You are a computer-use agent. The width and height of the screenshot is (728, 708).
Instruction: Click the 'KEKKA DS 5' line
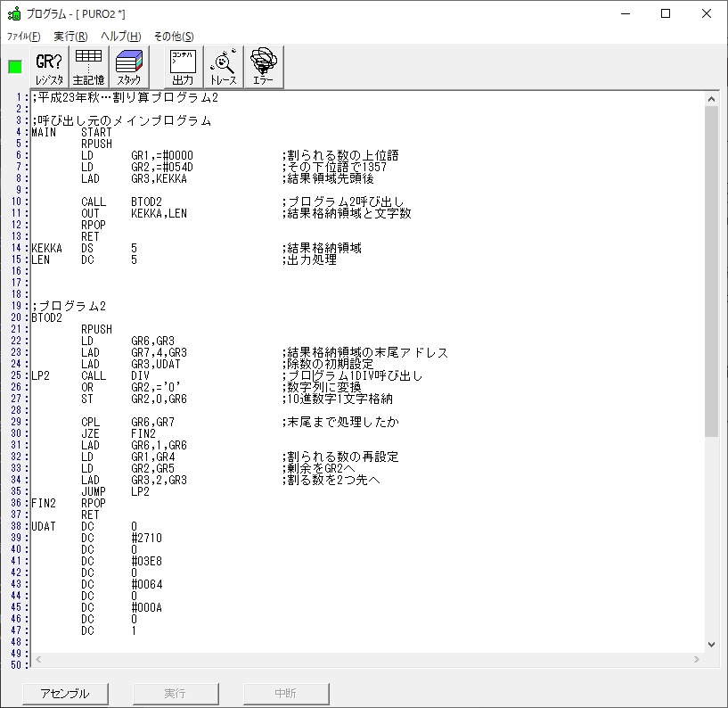pos(84,249)
